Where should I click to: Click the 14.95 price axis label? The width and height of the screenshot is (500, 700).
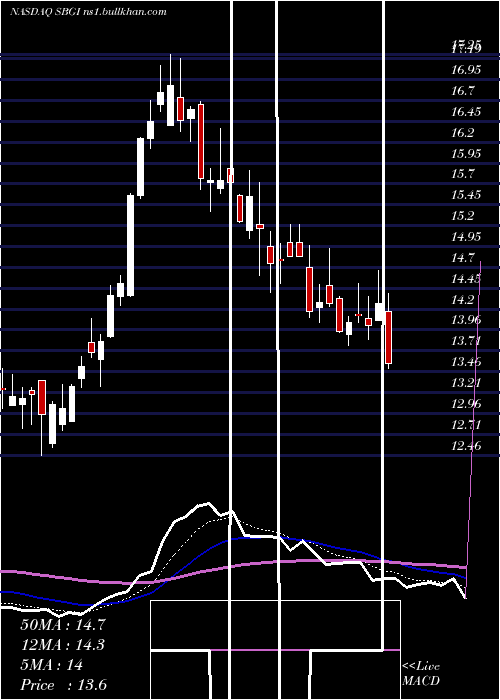(466, 237)
